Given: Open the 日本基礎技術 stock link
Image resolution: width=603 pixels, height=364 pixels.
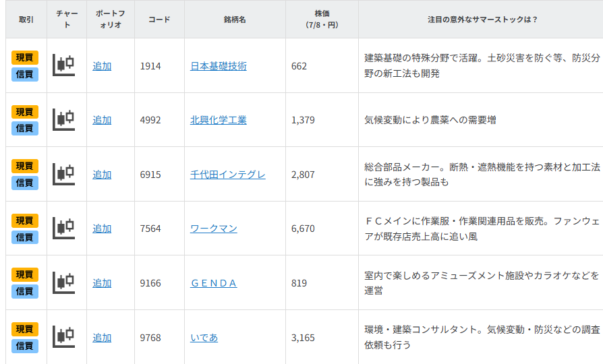Looking at the screenshot, I should pyautogui.click(x=219, y=66).
